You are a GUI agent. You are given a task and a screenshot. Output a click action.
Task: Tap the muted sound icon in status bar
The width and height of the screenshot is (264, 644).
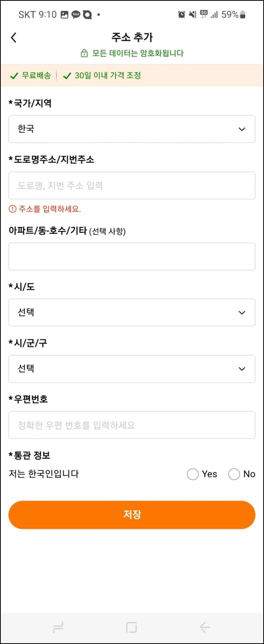(x=192, y=14)
